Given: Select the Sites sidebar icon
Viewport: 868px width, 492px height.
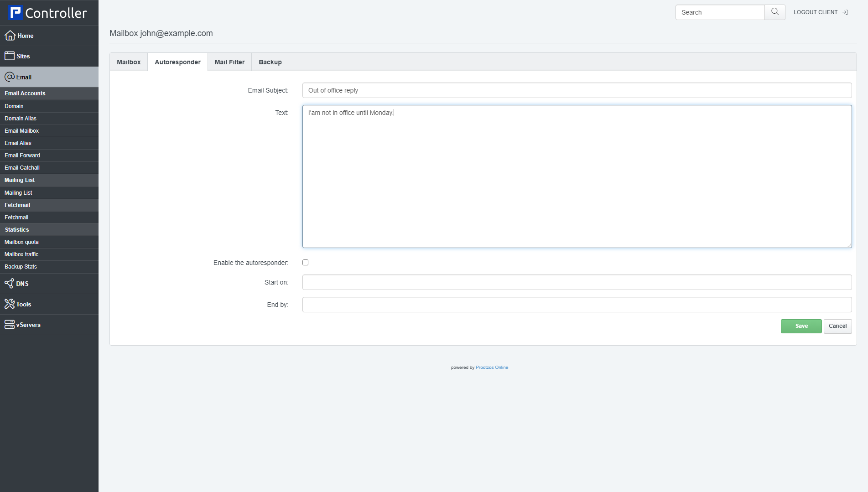Looking at the screenshot, I should pos(10,56).
